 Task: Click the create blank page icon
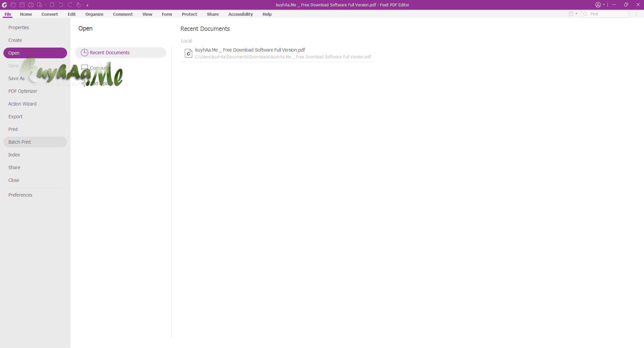[52, 5]
